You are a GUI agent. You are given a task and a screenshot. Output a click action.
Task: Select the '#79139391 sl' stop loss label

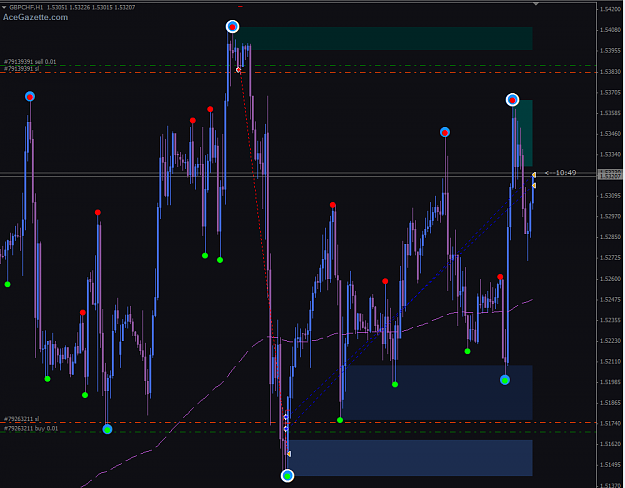pyautogui.click(x=22, y=69)
